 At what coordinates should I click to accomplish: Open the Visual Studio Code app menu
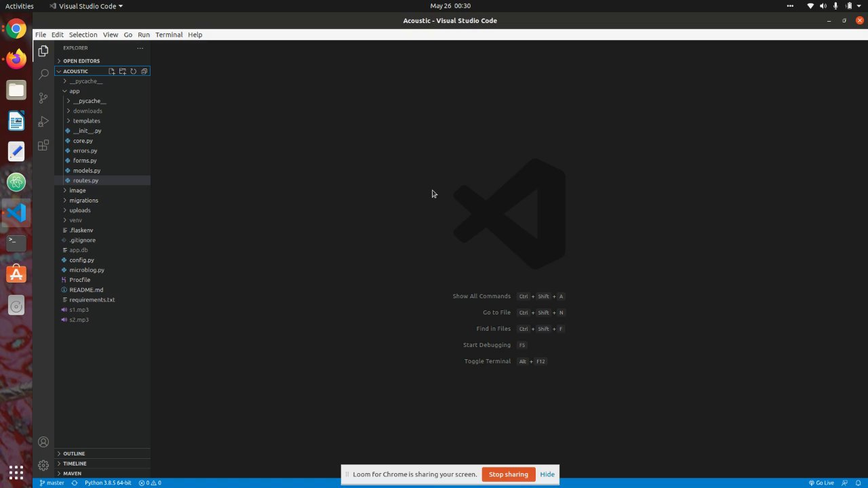click(86, 6)
